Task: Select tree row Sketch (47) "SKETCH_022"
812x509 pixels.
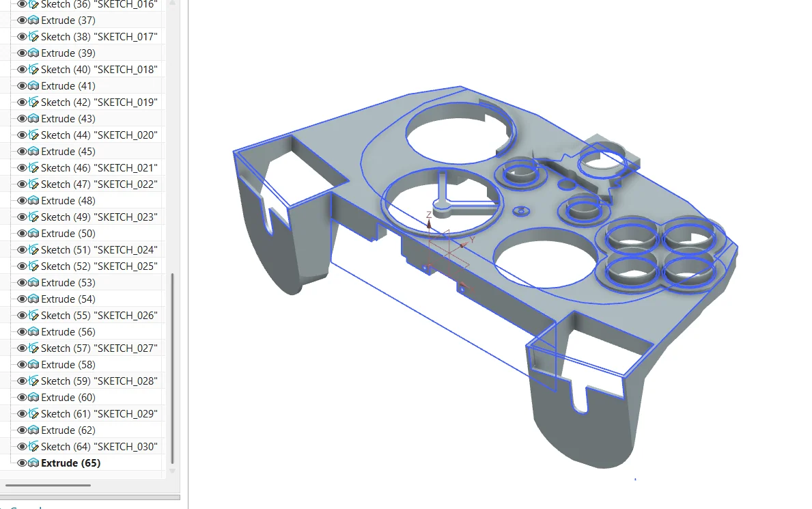Action: [x=100, y=184]
